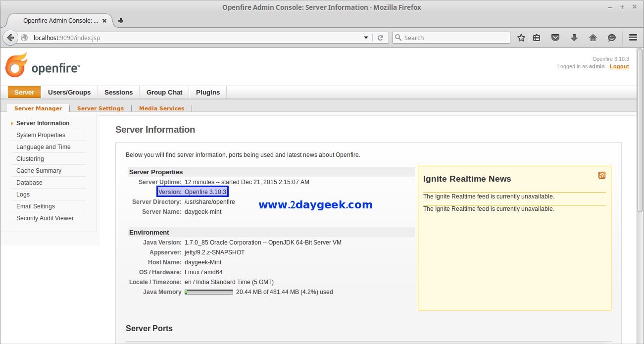Image resolution: width=644 pixels, height=344 pixels.
Task: Select the Server tab
Action: pos(24,92)
